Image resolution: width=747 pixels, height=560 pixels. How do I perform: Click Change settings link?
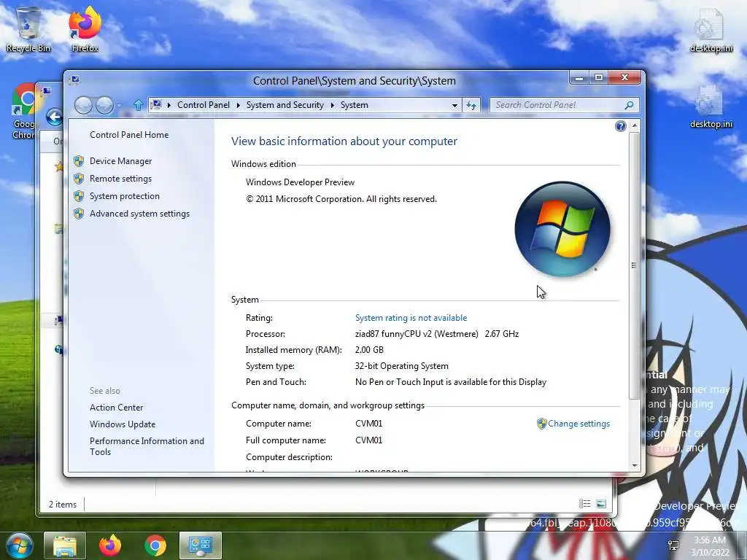coord(578,424)
